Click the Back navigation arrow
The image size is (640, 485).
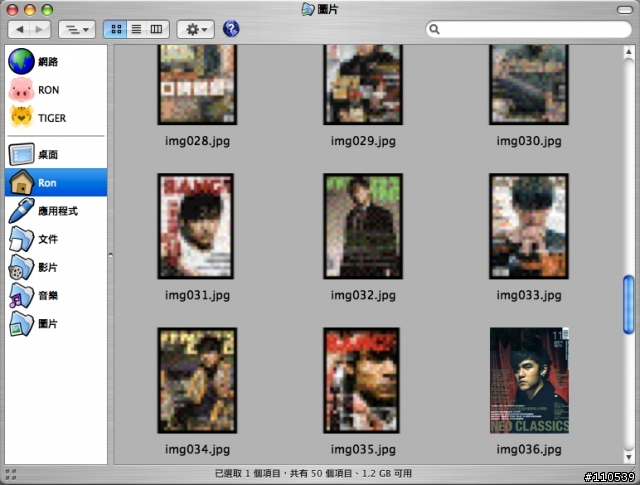[19, 29]
